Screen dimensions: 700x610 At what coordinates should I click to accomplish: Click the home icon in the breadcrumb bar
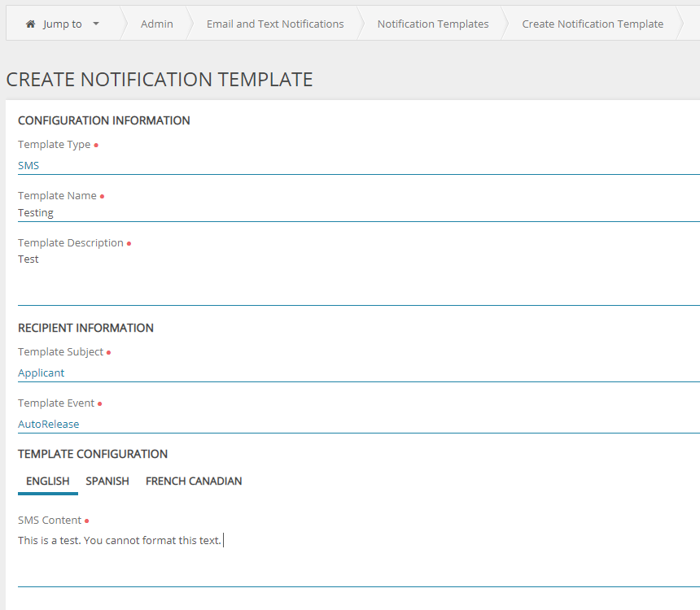30,24
